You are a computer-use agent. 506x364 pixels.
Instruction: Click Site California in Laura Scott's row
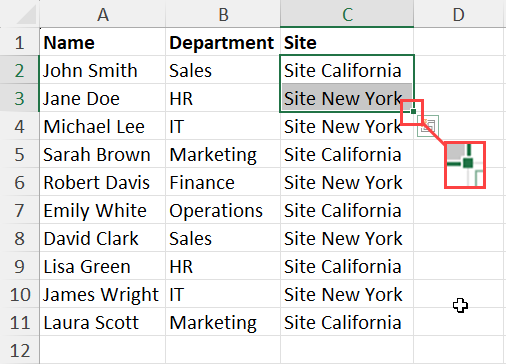pyautogui.click(x=347, y=322)
